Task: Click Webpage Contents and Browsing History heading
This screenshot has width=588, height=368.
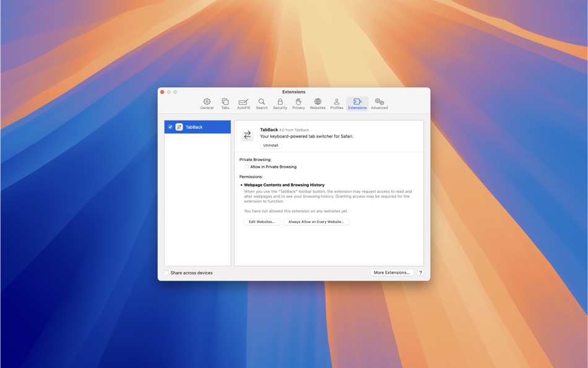Action: (x=284, y=185)
